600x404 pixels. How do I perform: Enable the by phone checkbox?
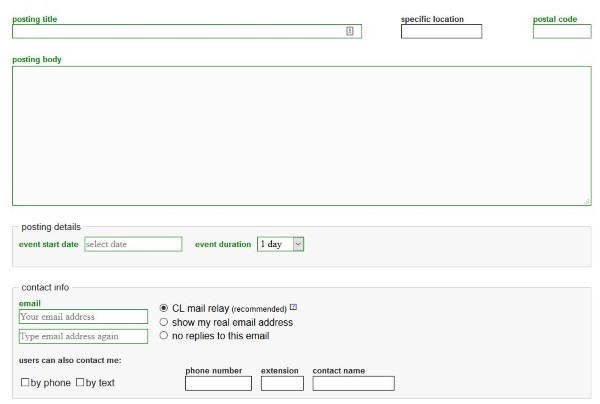pyautogui.click(x=25, y=383)
